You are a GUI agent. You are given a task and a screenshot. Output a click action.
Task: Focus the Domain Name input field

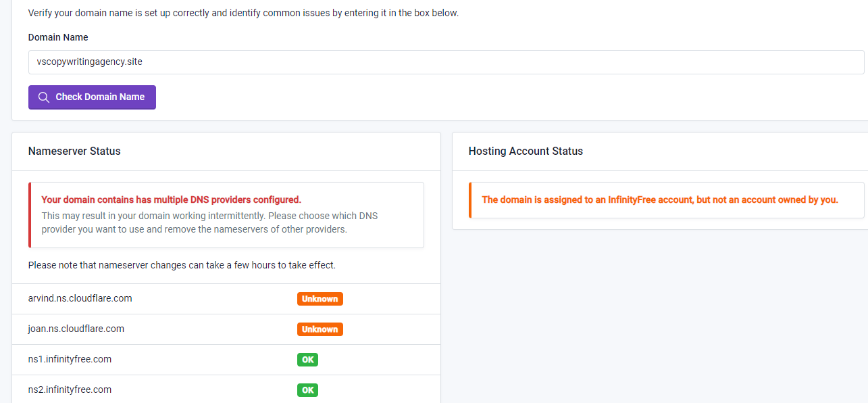point(446,62)
